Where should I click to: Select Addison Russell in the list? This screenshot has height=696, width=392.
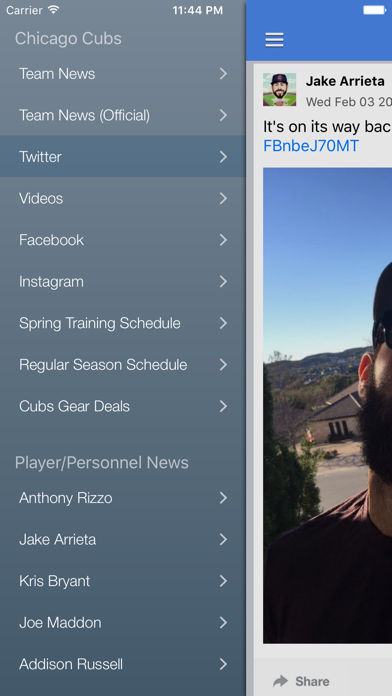pyautogui.click(x=123, y=664)
